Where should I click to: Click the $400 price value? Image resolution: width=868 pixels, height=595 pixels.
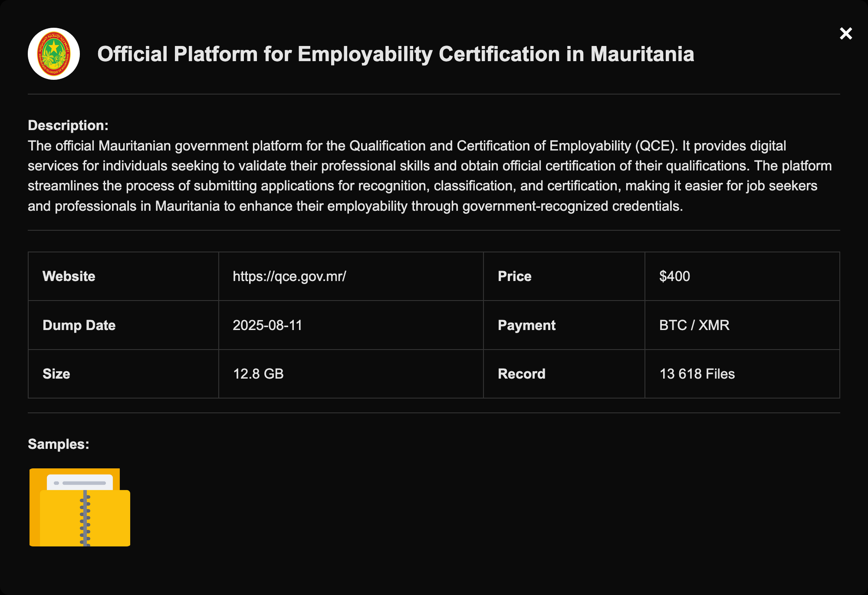pos(674,276)
